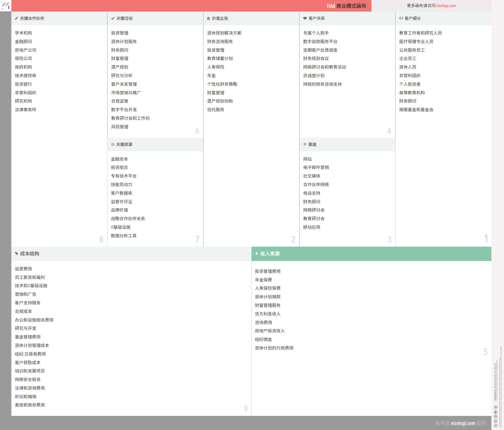Click the link icon beside 关键合作伙伴
The height and width of the screenshot is (430, 504).
[16, 18]
